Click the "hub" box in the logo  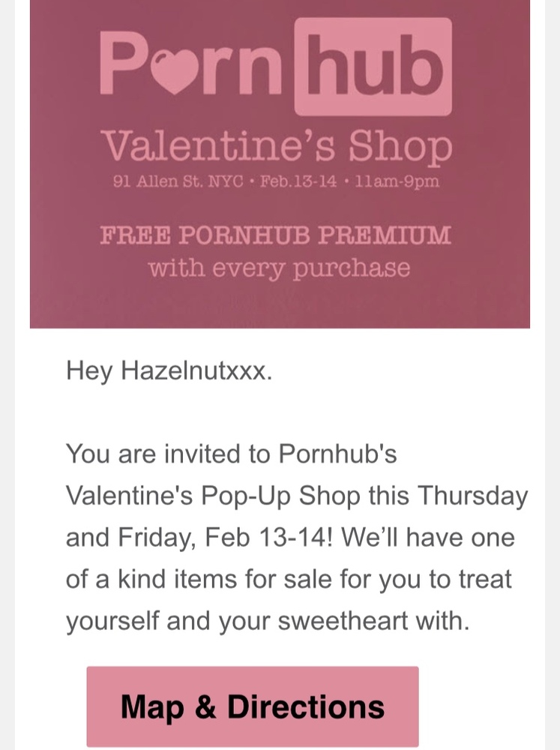[x=373, y=67]
